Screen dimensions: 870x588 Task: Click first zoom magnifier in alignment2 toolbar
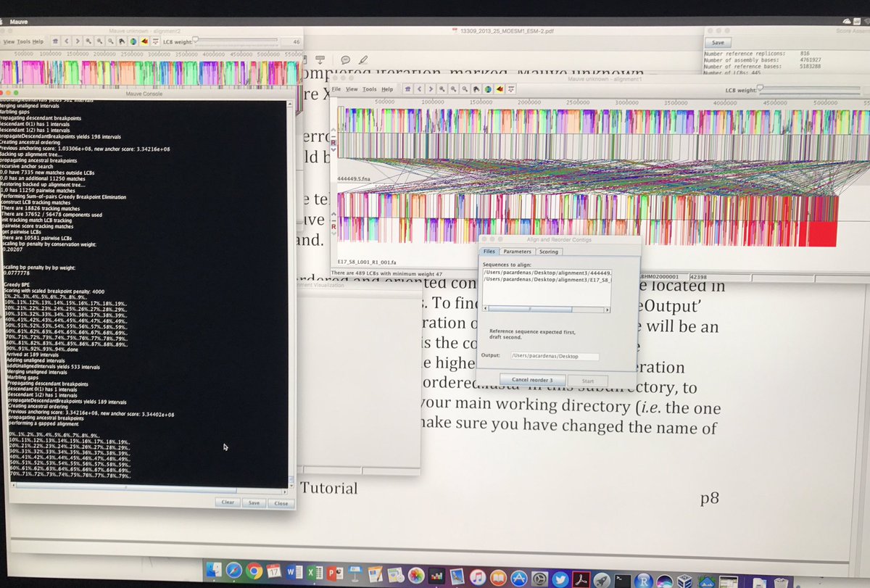coord(88,41)
